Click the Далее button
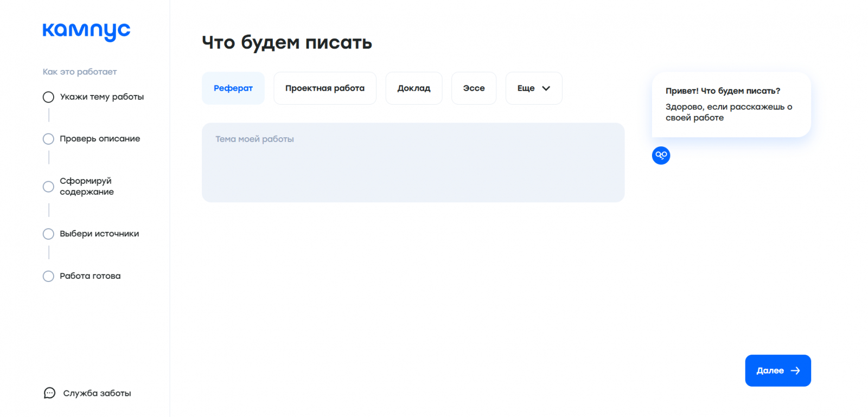Image resolution: width=868 pixels, height=417 pixels. click(778, 371)
